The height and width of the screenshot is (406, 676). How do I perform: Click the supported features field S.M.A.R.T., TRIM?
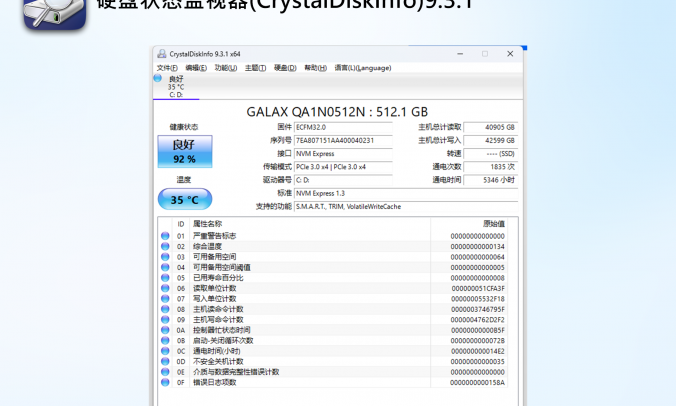coord(406,207)
